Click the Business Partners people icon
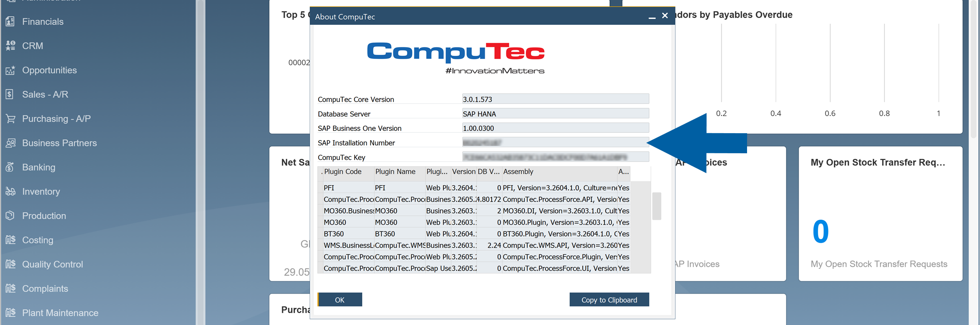980x325 pixels. tap(10, 143)
